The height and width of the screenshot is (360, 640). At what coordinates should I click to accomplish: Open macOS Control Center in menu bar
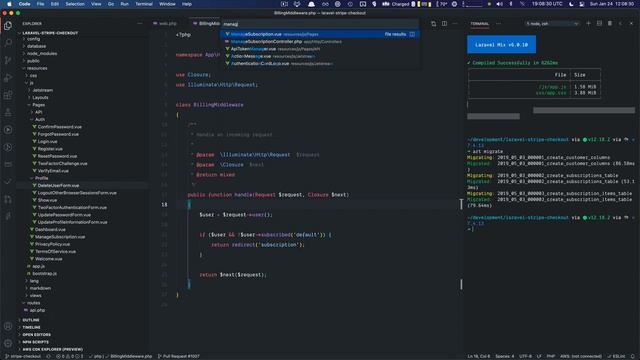point(582,4)
